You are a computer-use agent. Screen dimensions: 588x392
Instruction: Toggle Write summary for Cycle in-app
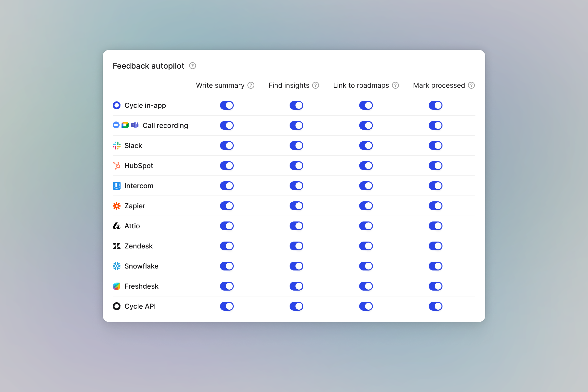(227, 106)
